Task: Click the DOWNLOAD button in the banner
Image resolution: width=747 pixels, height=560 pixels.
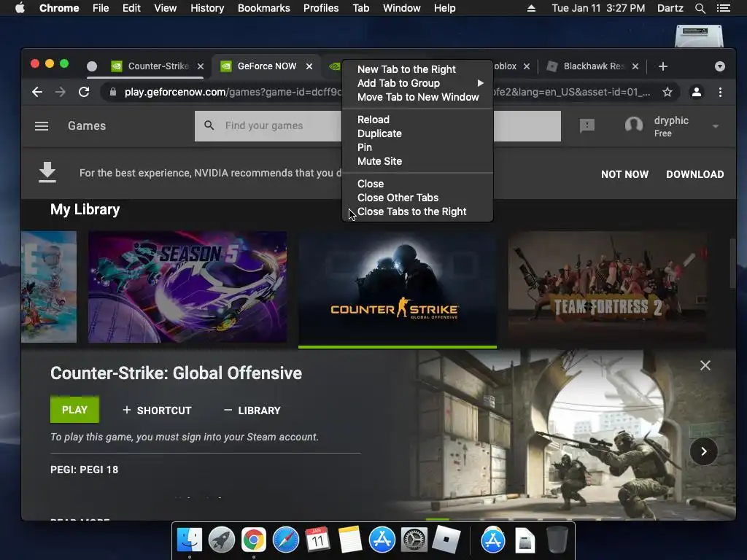Action: coord(694,174)
